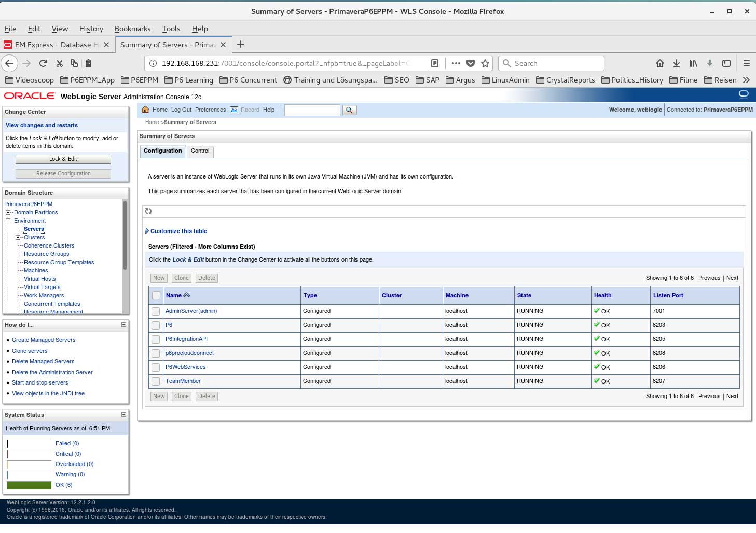Expand the Domain Partitions tree node

tap(8, 212)
